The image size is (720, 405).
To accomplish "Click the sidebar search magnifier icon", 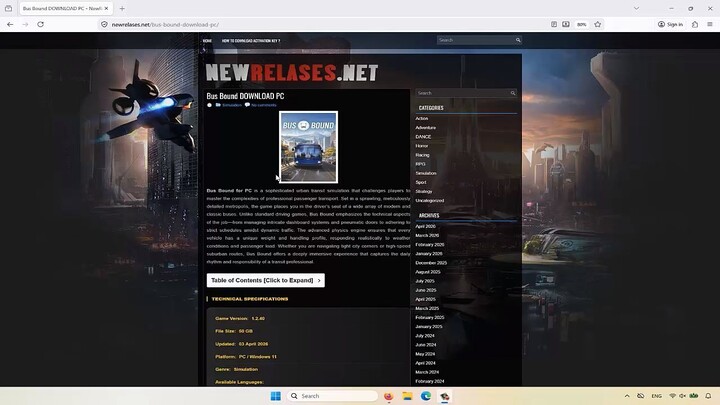I will (x=513, y=93).
